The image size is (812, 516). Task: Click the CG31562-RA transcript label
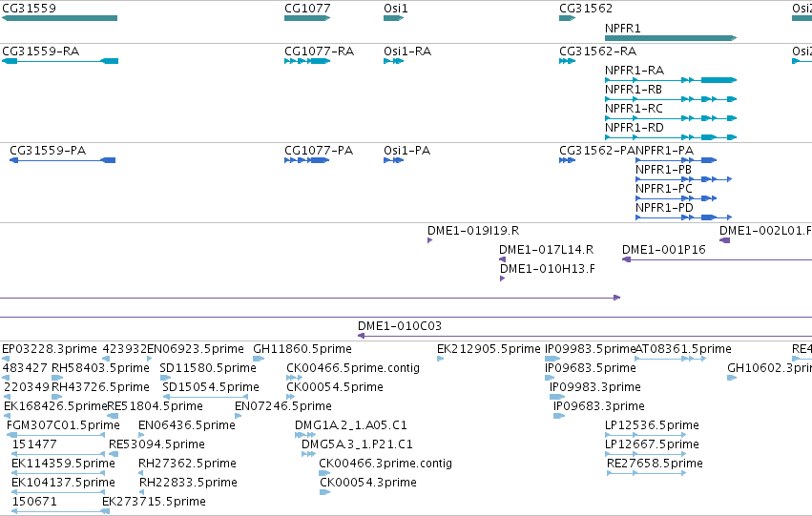click(x=597, y=52)
